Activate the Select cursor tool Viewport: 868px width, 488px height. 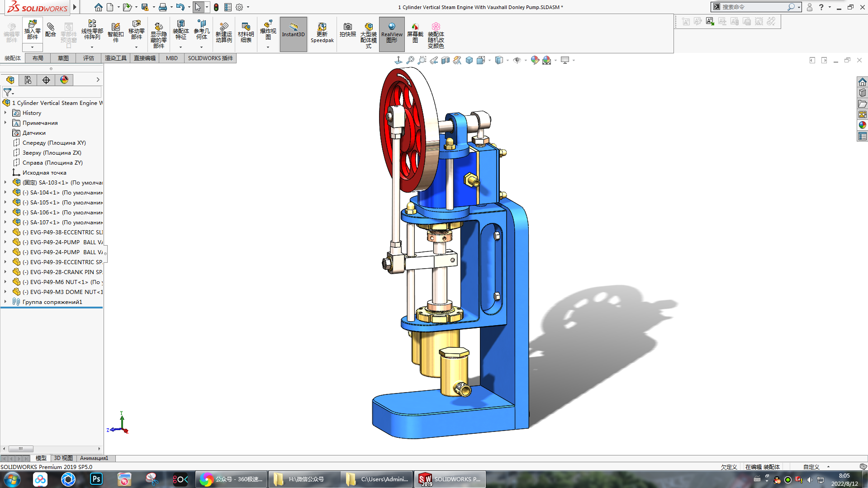tap(198, 7)
